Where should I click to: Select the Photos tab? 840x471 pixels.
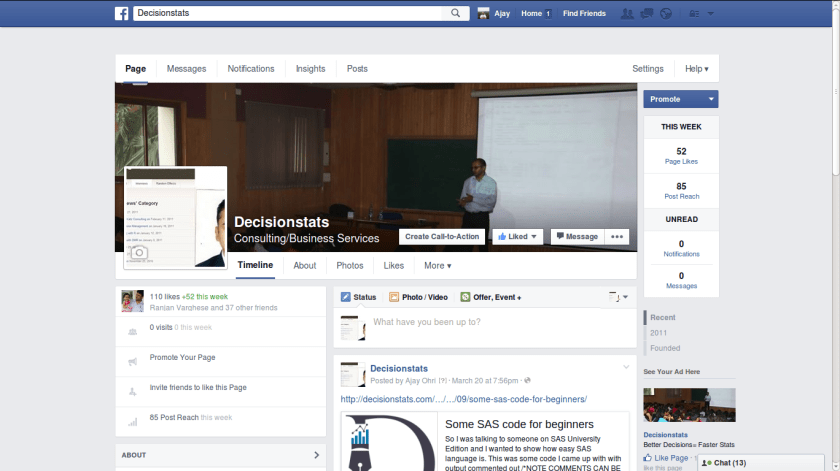[350, 265]
